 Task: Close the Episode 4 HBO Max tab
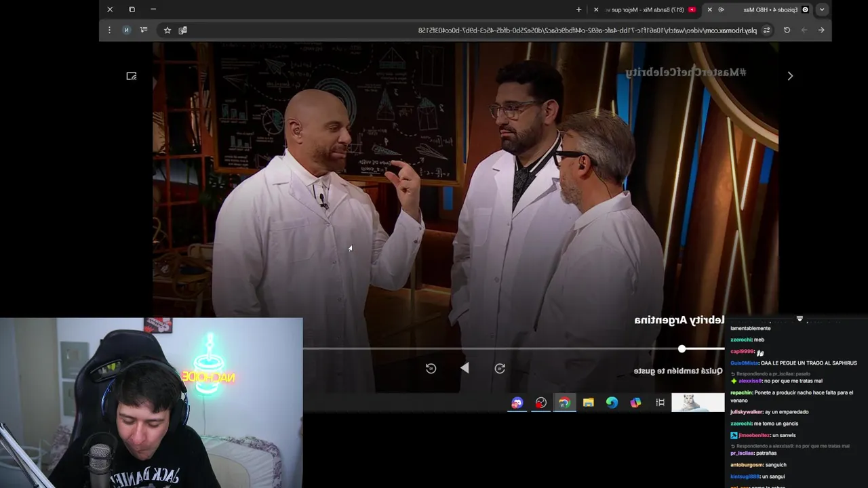tap(709, 9)
